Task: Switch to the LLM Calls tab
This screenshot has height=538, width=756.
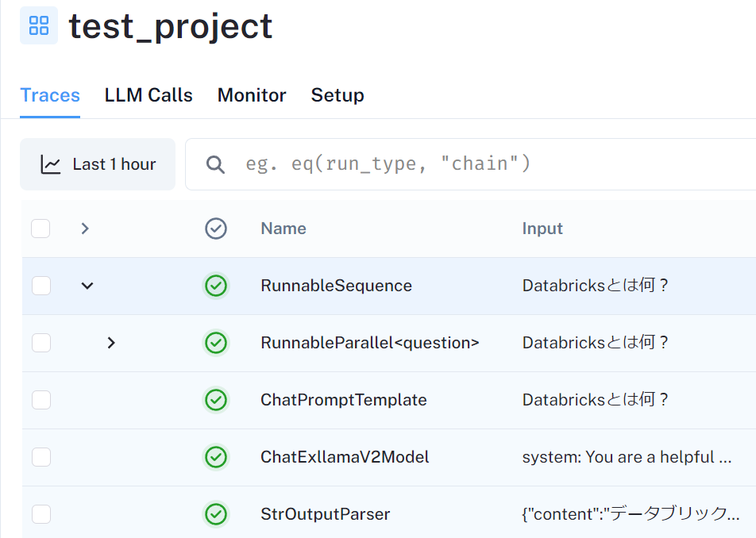Action: (148, 95)
